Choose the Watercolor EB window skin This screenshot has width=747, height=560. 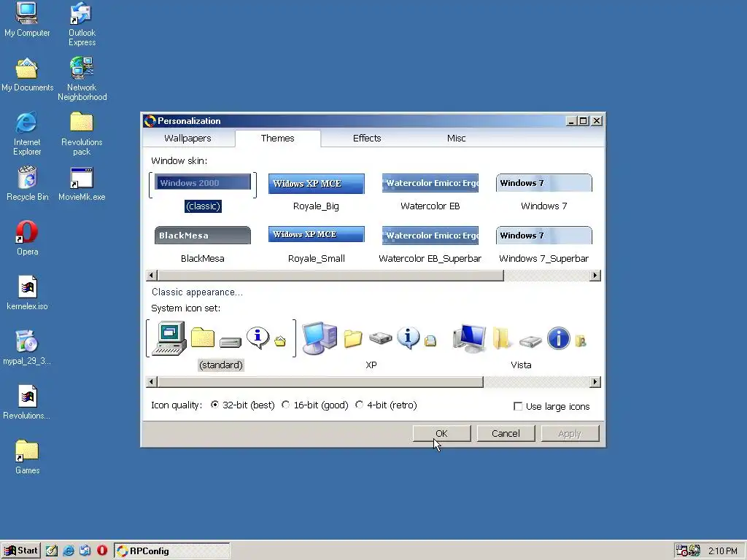tap(430, 192)
